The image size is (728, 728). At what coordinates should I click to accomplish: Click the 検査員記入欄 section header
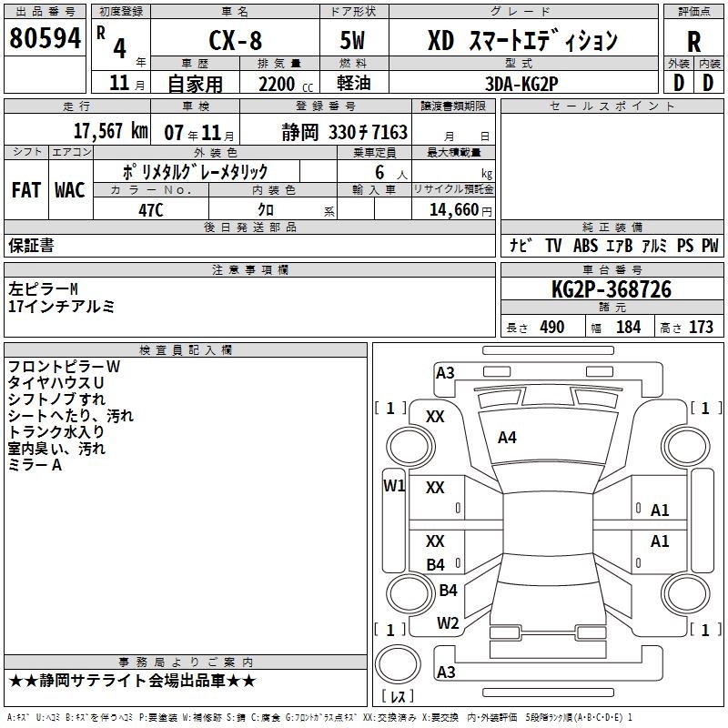(186, 350)
